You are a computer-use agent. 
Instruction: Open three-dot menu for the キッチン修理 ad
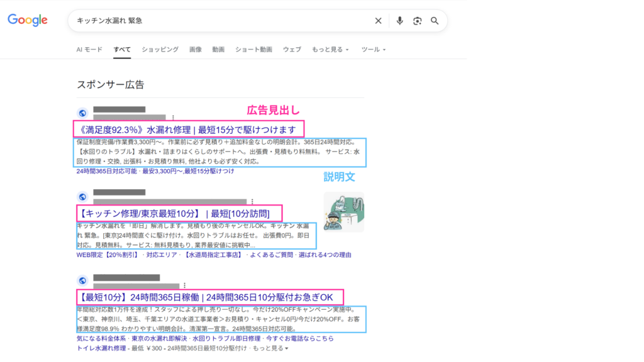(252, 201)
